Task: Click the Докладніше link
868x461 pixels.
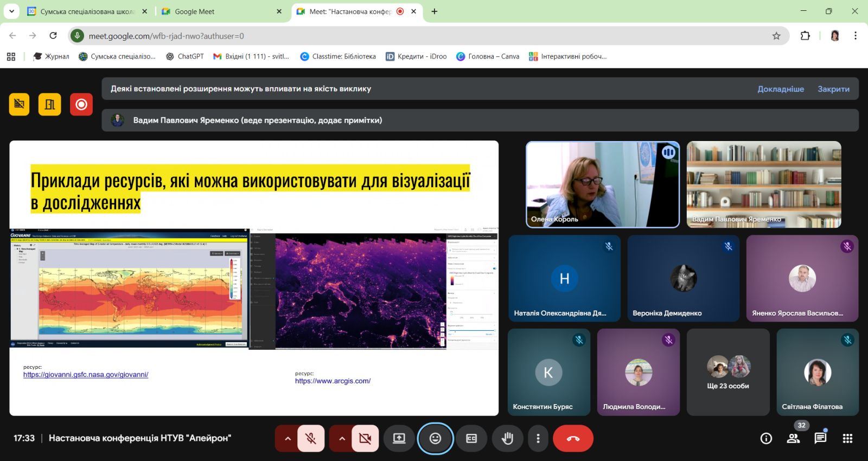Action: click(x=781, y=89)
